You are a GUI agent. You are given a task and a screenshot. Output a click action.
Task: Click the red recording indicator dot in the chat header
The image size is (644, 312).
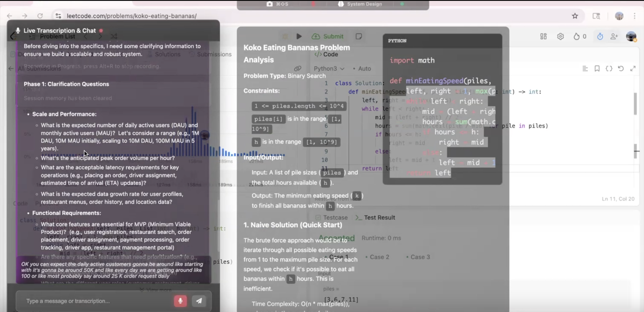[x=101, y=30]
